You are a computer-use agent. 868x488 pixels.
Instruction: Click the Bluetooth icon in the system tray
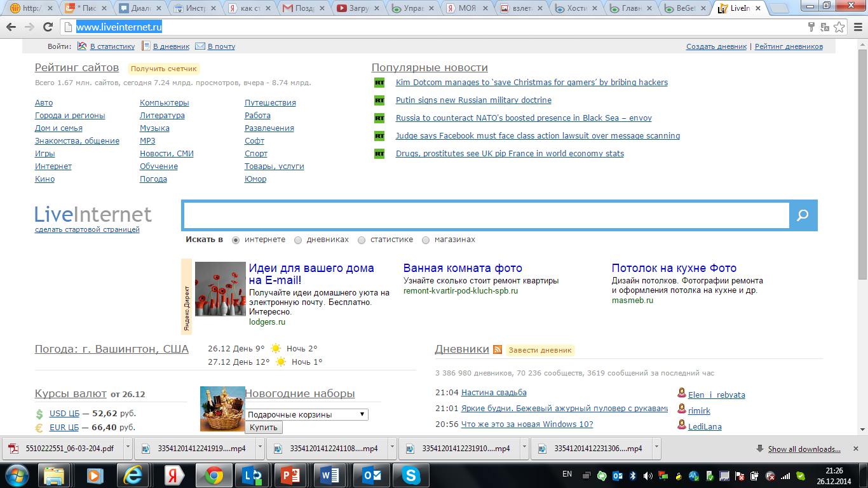[x=633, y=475]
